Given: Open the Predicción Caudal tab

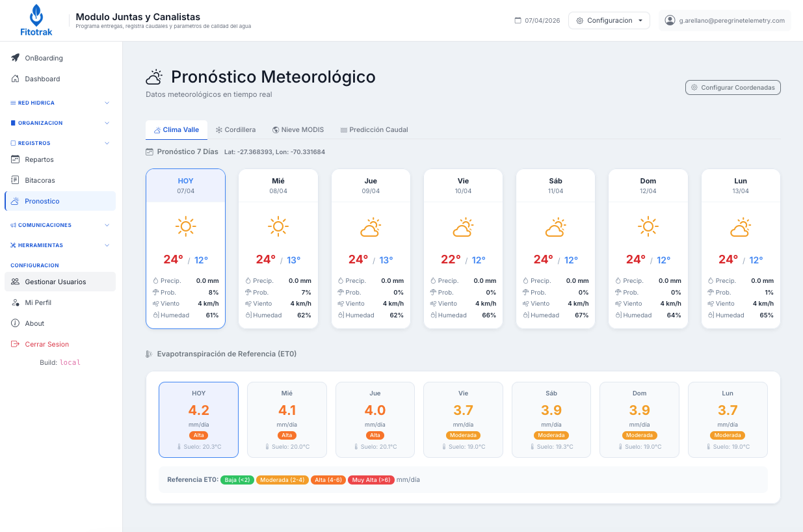Looking at the screenshot, I should (x=374, y=129).
